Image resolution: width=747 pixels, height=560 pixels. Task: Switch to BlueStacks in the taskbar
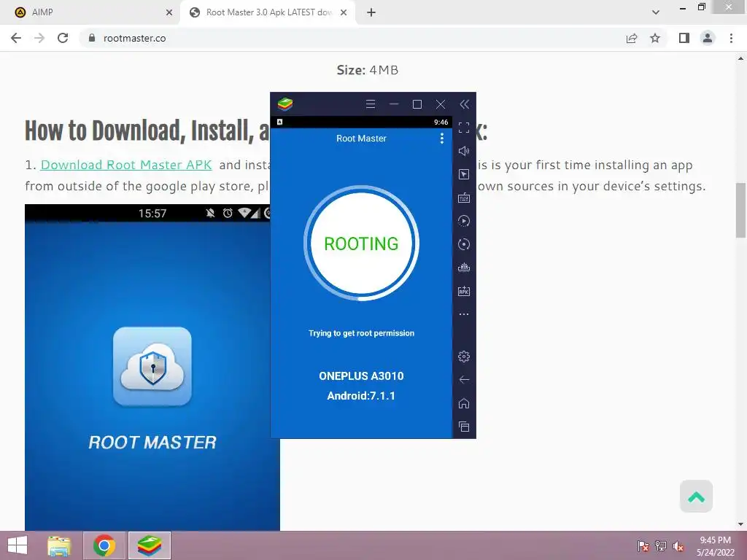pos(149,545)
